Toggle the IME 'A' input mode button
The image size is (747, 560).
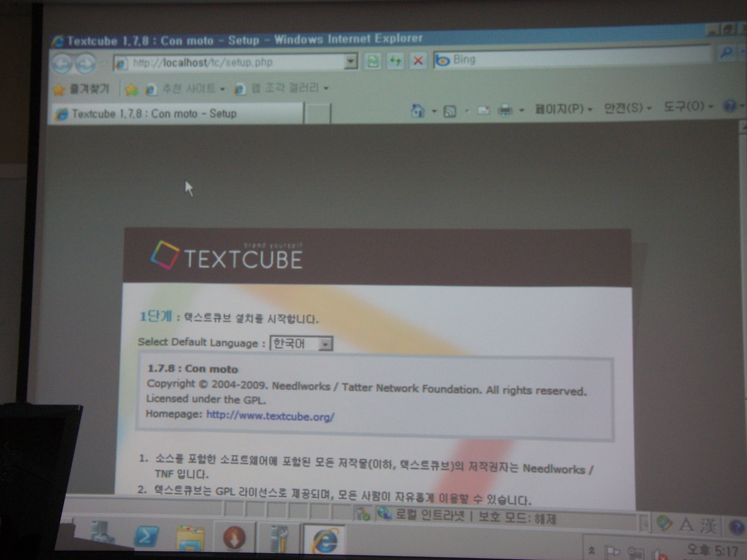coord(687,525)
